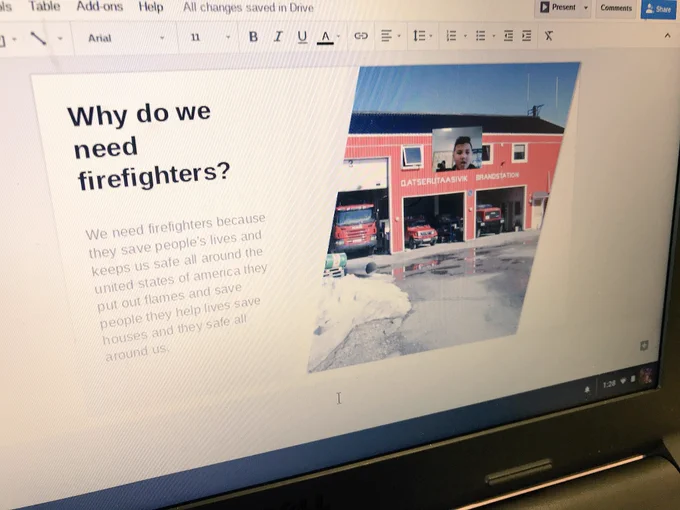Image resolution: width=680 pixels, height=510 pixels.
Task: Select the line tool
Action: click(x=38, y=38)
